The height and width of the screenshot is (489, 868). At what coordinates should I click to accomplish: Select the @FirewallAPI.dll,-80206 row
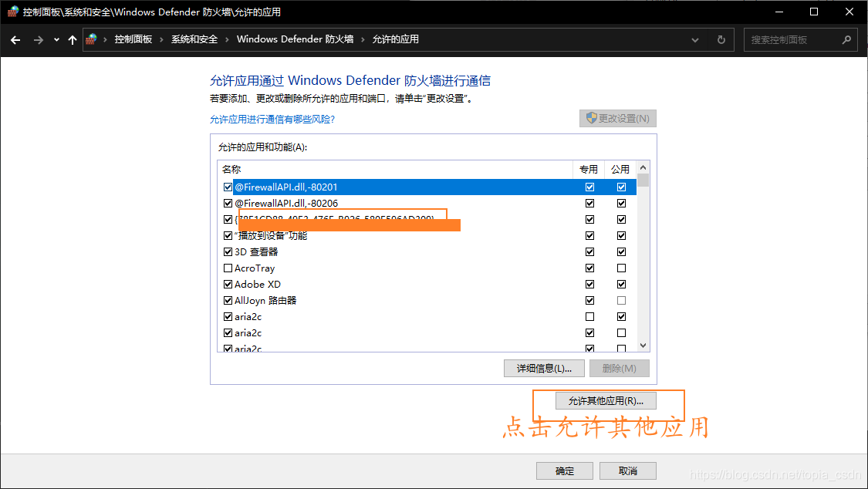click(x=427, y=203)
